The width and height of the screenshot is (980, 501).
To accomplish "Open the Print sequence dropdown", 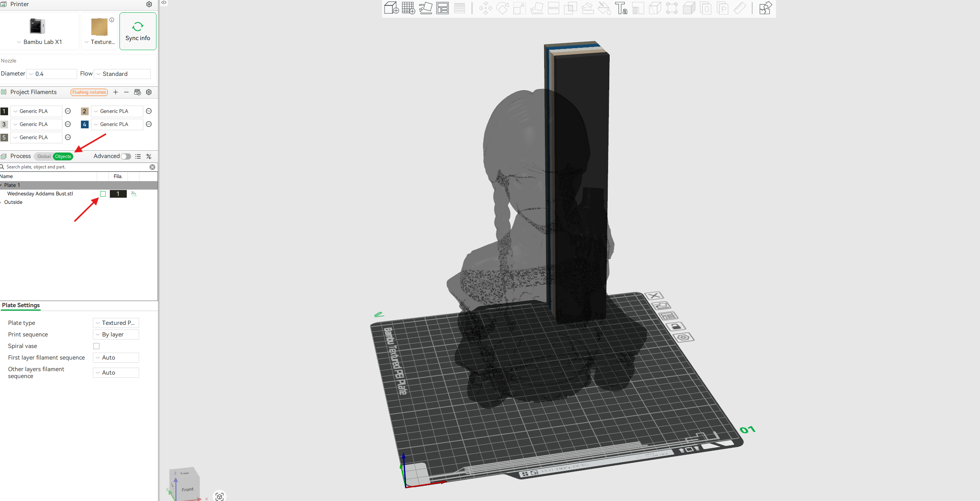I will point(116,335).
